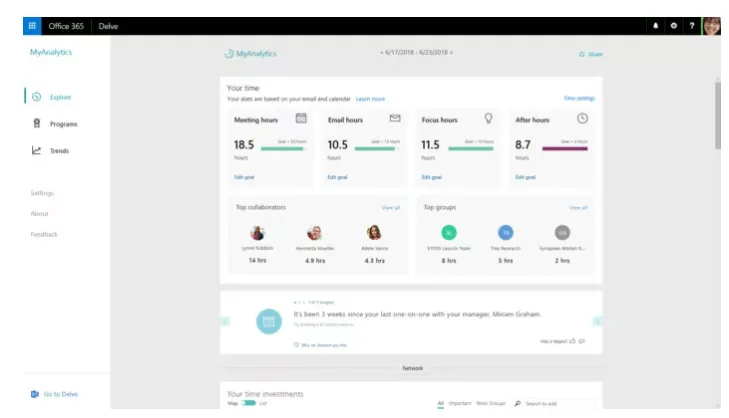
Task: Show previous insight with left arrow
Action: click(225, 321)
